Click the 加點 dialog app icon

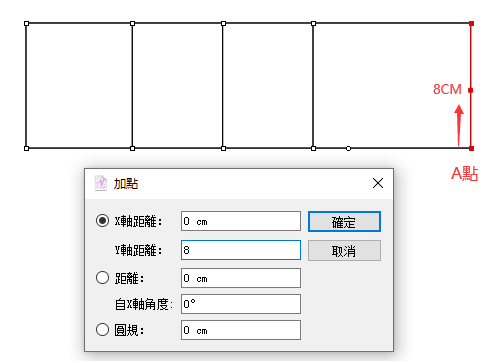(101, 183)
